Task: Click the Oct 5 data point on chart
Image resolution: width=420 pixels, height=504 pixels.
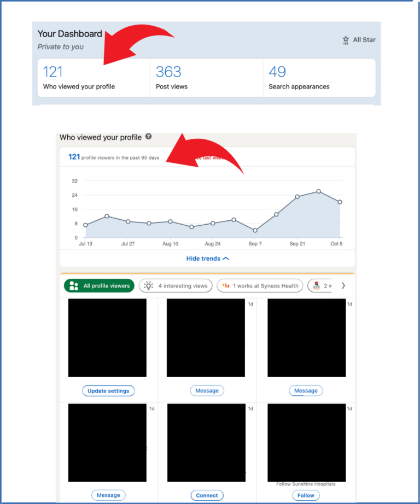Action: click(340, 202)
